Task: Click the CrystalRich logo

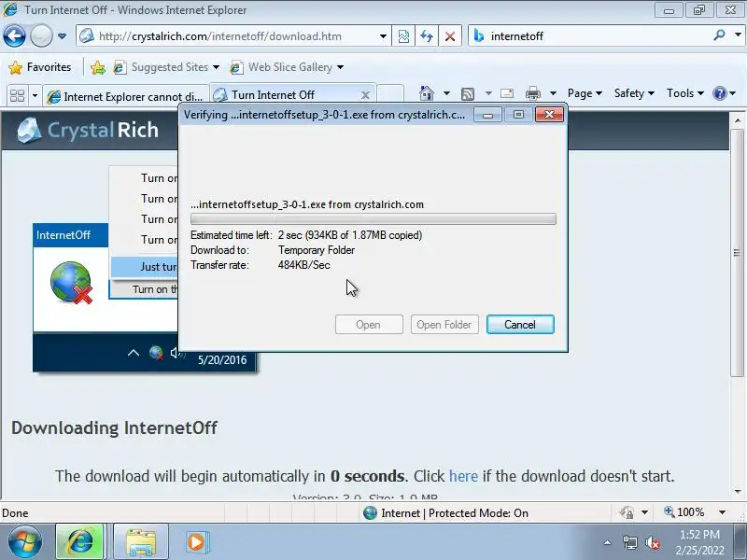Action: [x=88, y=130]
